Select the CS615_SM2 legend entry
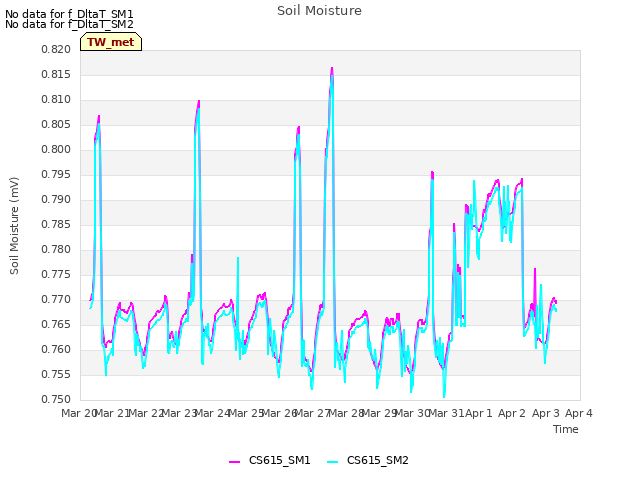 pyautogui.click(x=368, y=460)
